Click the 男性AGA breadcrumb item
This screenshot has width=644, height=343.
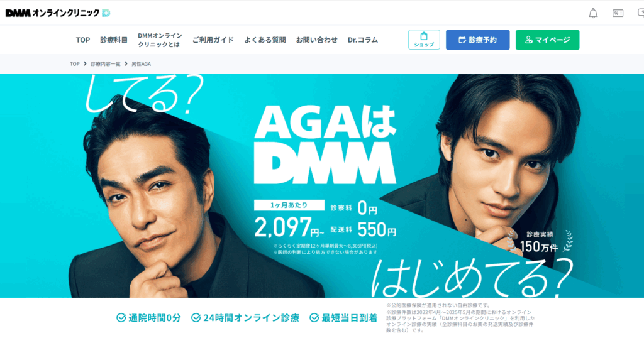141,64
